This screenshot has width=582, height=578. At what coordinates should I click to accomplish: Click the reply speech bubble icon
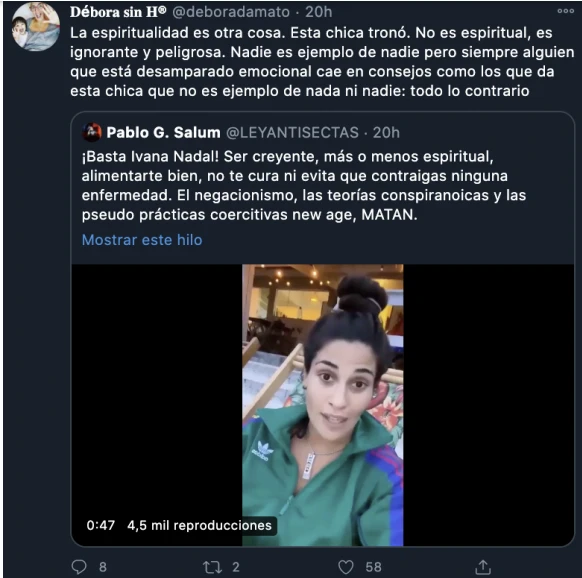pyautogui.click(x=79, y=567)
